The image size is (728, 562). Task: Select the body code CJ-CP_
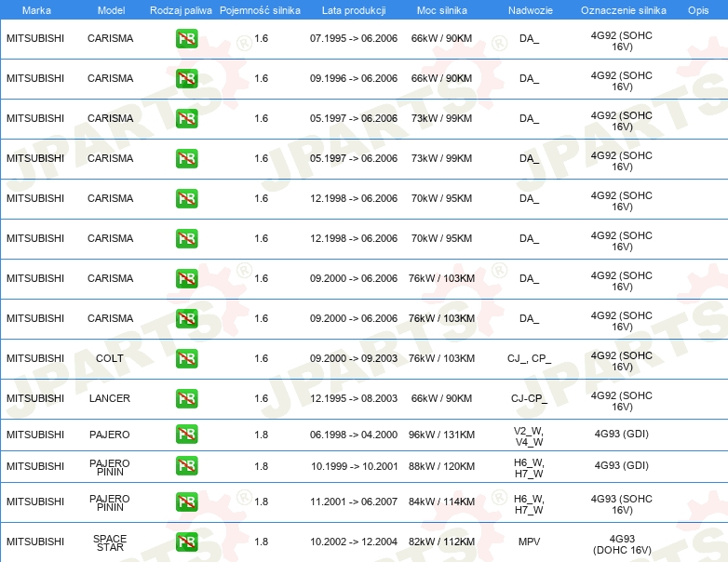[x=529, y=398]
